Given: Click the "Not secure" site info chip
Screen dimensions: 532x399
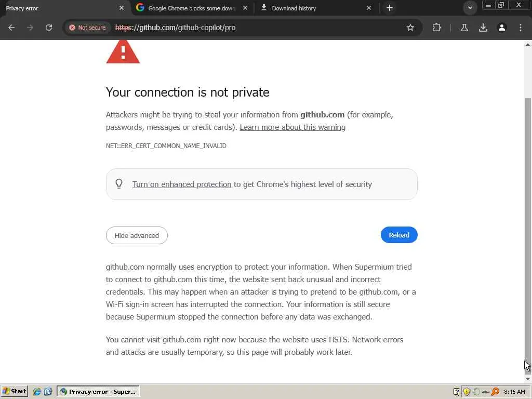Looking at the screenshot, I should 87,28.
